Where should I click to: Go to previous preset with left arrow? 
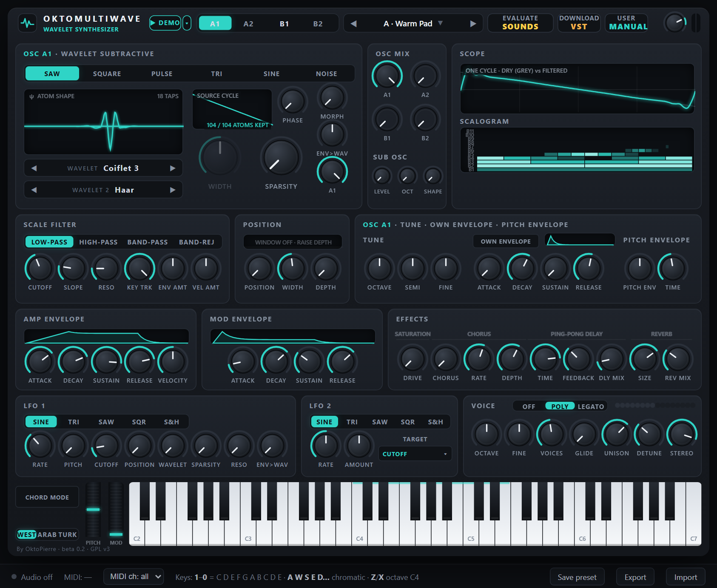pyautogui.click(x=353, y=24)
